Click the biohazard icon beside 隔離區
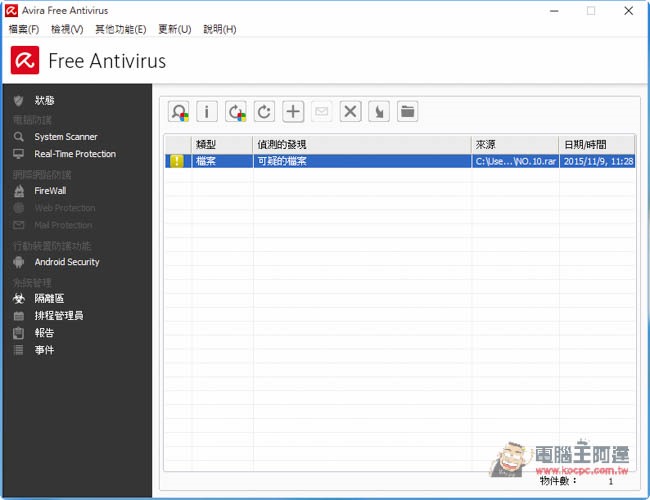 (18, 299)
